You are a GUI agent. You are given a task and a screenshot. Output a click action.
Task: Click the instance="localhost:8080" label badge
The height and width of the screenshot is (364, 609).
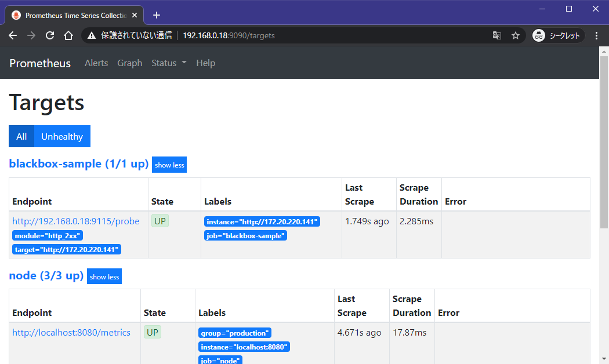[x=244, y=347]
